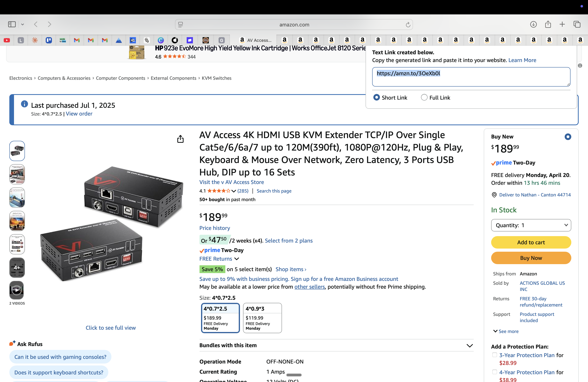588x382 pixels.
Task: Click the info icon beside Last purchased
Action: pyautogui.click(x=24, y=104)
